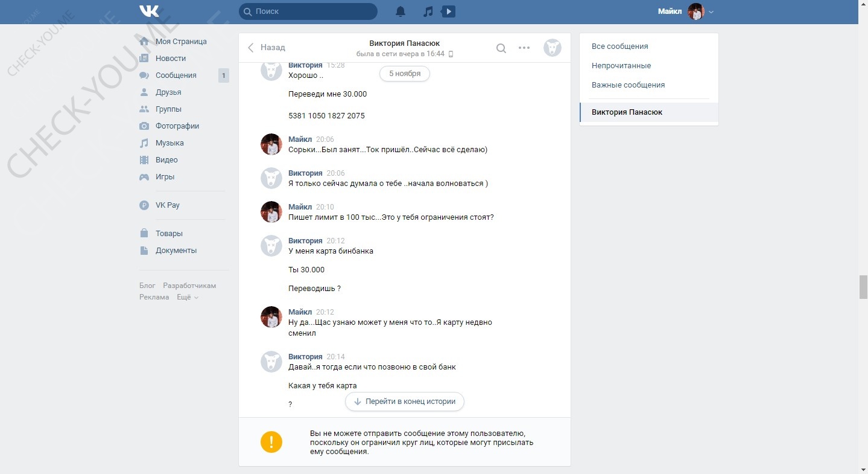Viewport: 868px width, 474px height.
Task: Click the people icon beside Группы
Action: tap(144, 109)
